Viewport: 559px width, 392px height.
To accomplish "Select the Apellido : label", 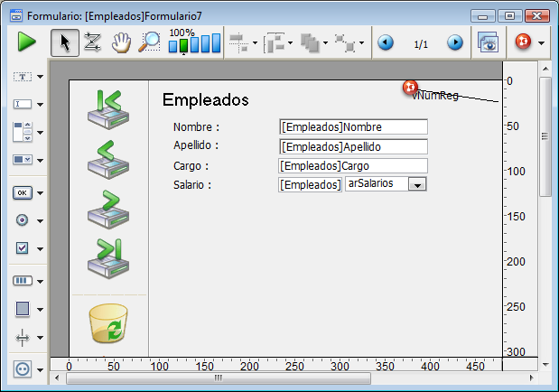I will [196, 145].
